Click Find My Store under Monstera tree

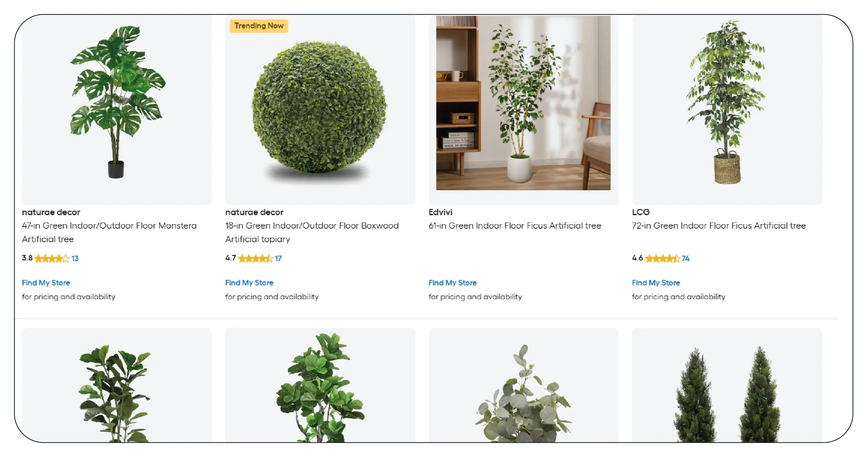point(46,283)
